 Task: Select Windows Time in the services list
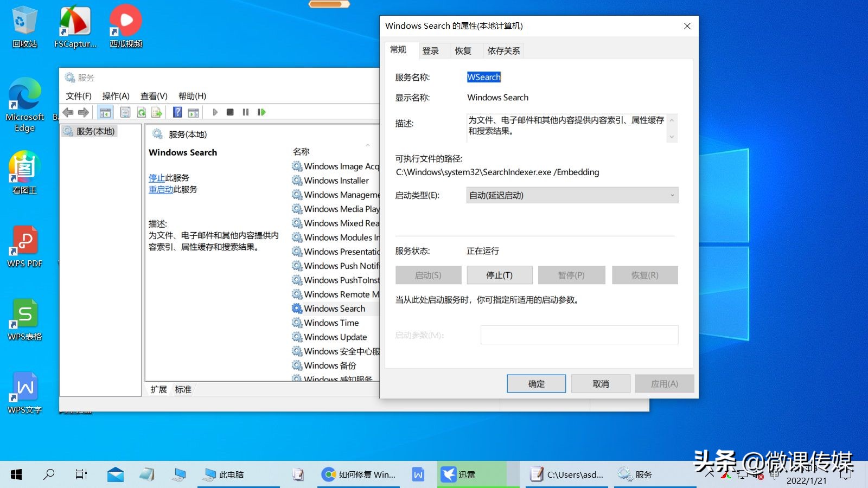331,323
